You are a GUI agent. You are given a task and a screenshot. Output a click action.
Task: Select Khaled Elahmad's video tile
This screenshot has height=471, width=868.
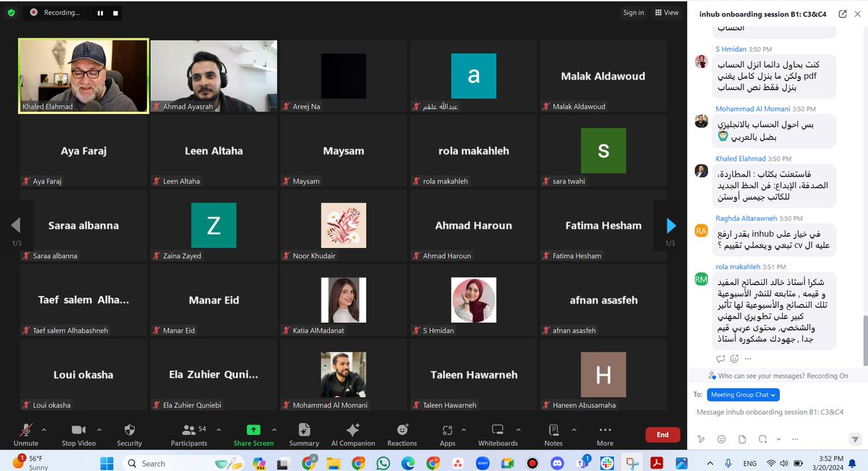pyautogui.click(x=83, y=76)
